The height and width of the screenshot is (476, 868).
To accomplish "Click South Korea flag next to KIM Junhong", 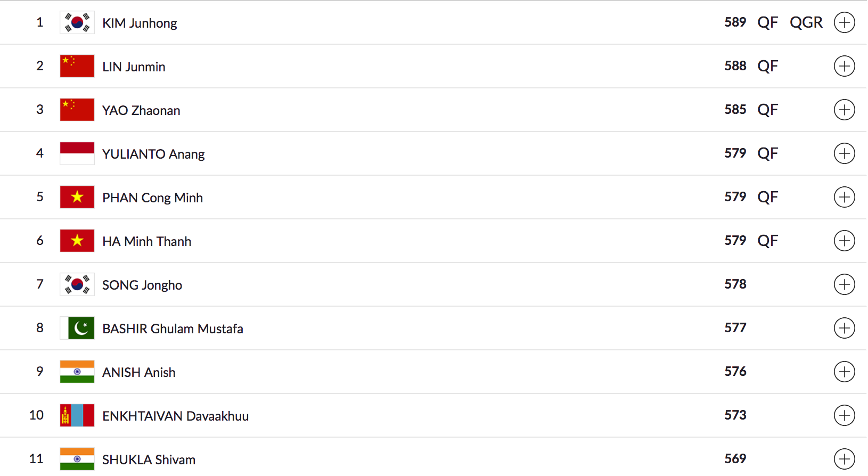I will click(77, 22).
